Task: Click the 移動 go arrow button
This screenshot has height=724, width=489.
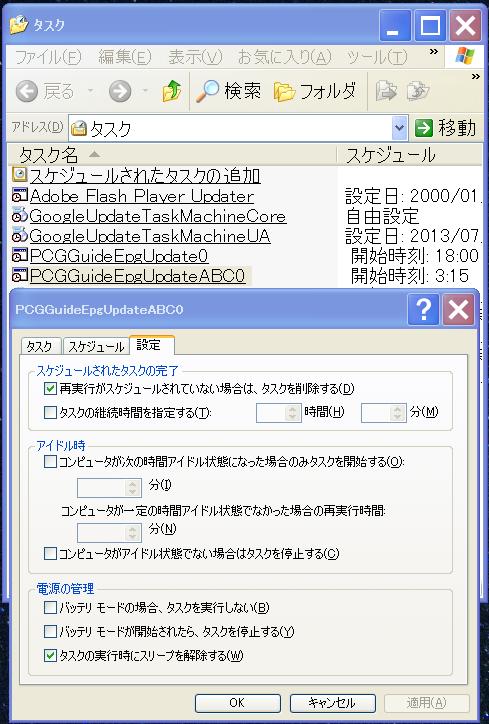Action: point(423,128)
